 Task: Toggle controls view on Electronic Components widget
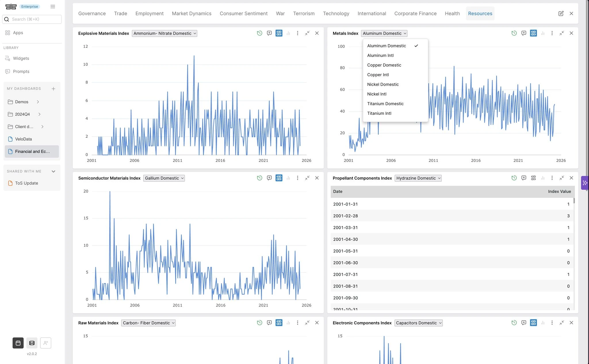533,323
